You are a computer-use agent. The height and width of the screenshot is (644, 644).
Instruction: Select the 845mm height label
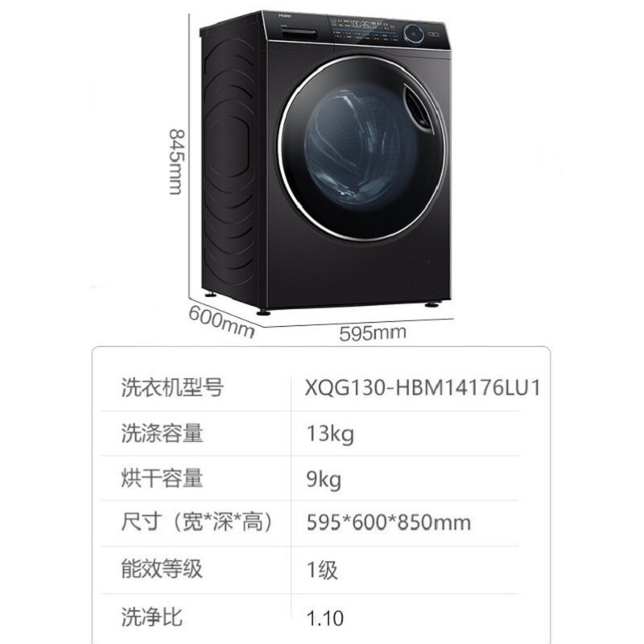click(176, 162)
